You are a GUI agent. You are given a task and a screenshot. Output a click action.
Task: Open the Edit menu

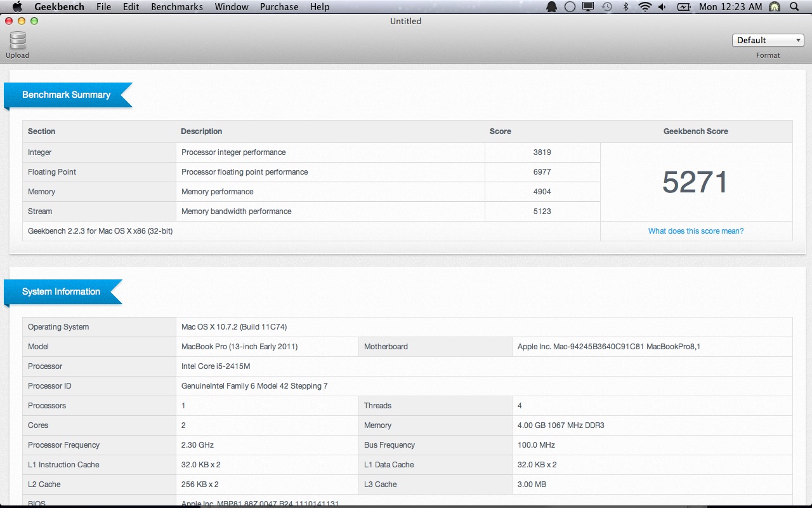[x=131, y=7]
